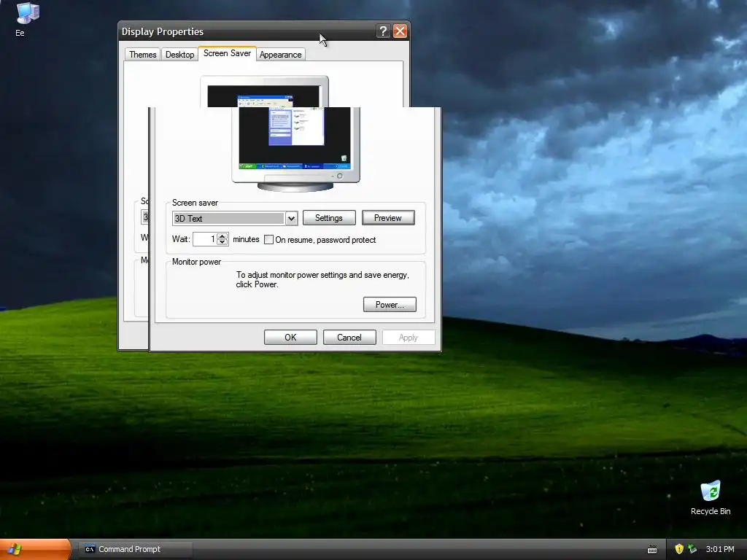747x560 pixels.
Task: Click the 3:01 PM taskbar clock
Action: [720, 549]
